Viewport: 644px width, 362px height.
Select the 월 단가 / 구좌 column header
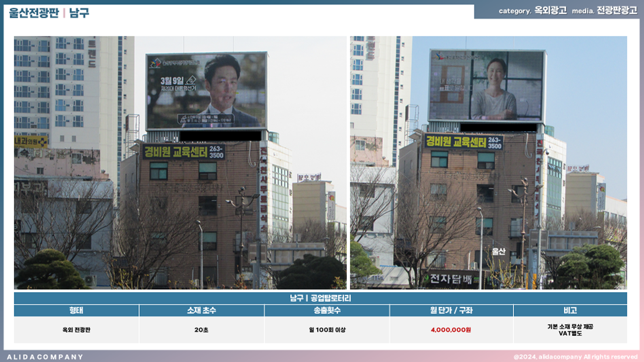[451, 310]
